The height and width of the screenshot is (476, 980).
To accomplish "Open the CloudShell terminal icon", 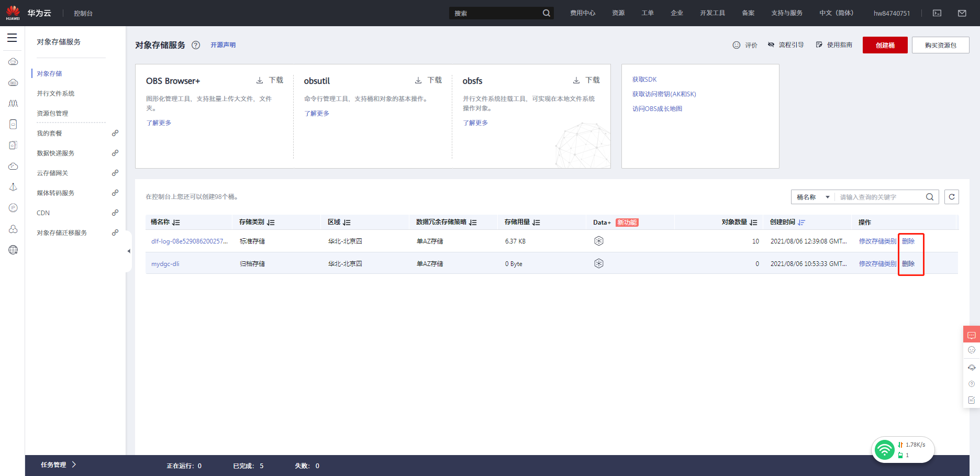I will tap(937, 13).
